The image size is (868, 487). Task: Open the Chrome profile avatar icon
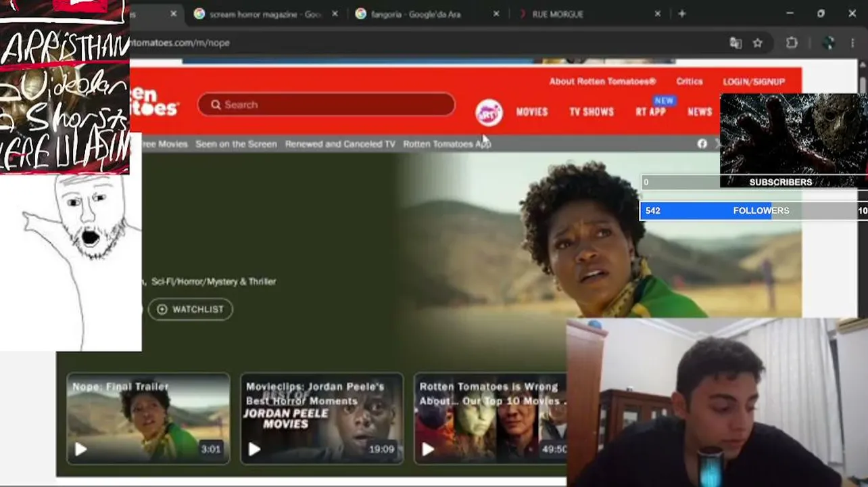point(828,43)
